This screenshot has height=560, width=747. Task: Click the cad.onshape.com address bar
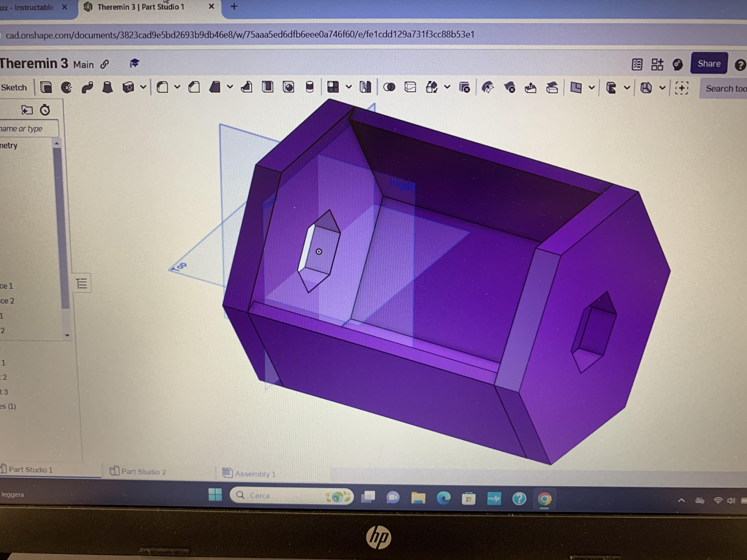click(x=240, y=34)
